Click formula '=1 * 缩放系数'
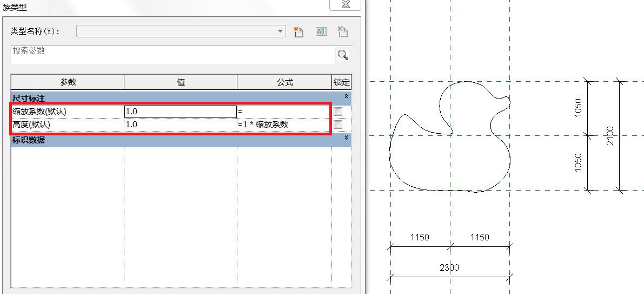 (263, 125)
